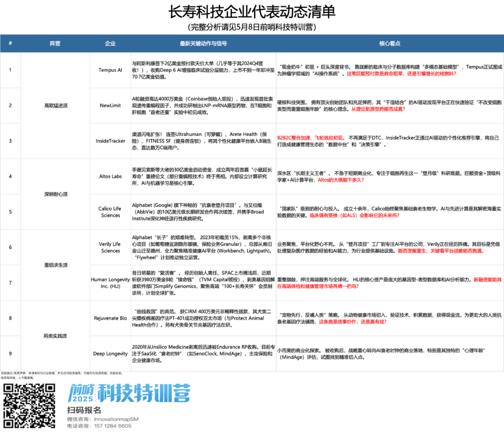Screen dimensions: 504x435
Task: Select the Human Longevity Inc. (HLI) cell
Action: [x=110, y=282]
